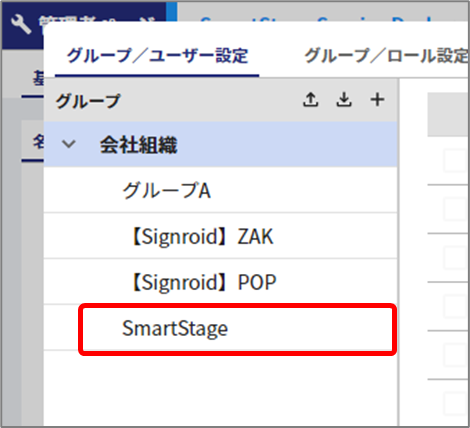Click the upload icon in Group header
This screenshot has height=428, width=470.
tap(311, 100)
